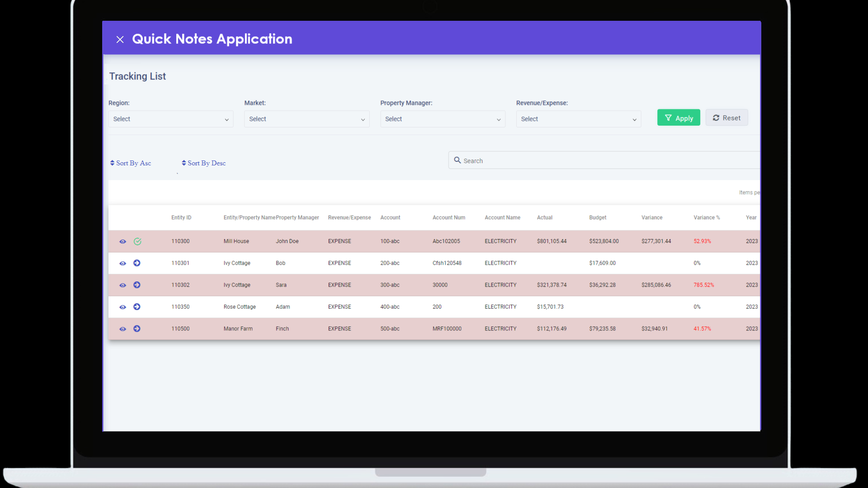Sort the list by descending order
868x488 pixels.
click(203, 163)
